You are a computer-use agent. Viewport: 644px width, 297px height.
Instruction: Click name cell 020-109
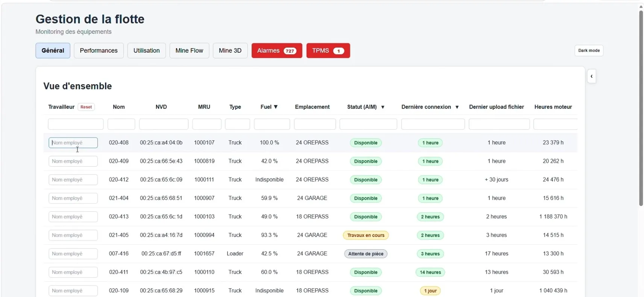(119, 290)
